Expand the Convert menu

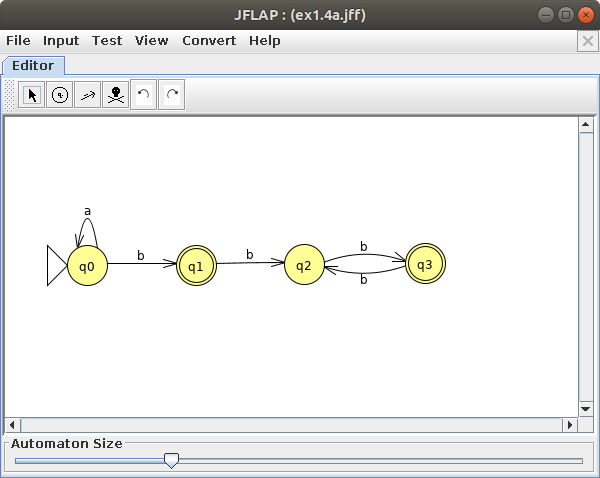pyautogui.click(x=209, y=41)
